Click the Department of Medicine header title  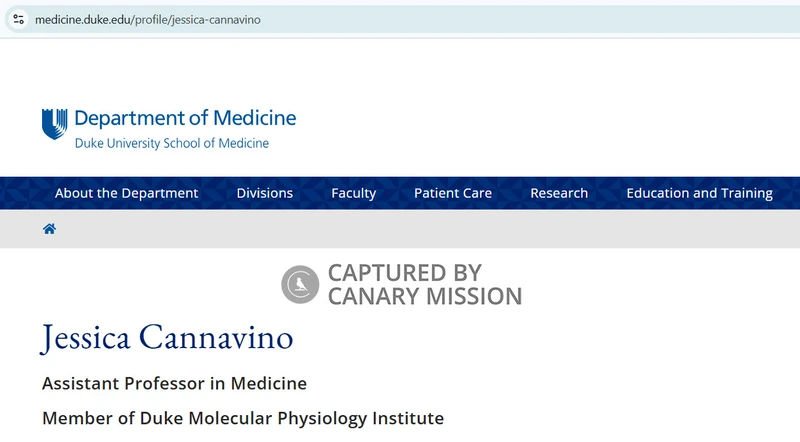pos(185,118)
